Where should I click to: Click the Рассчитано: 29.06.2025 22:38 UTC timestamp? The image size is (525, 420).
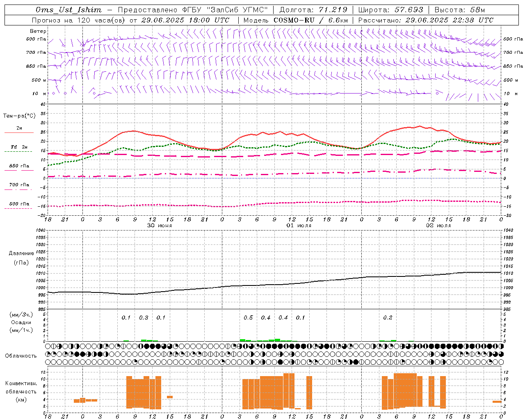pyautogui.click(x=426, y=20)
